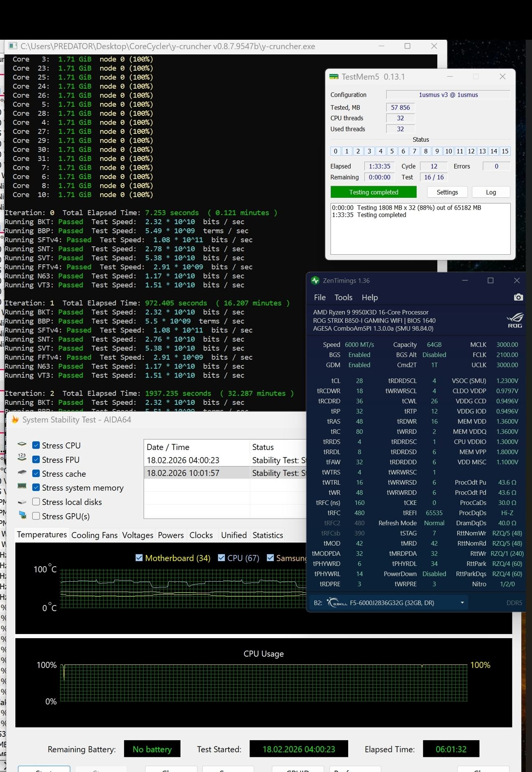Viewport: 532px width, 772px height.
Task: Click the Stress cache chip icon
Action: coord(22,473)
